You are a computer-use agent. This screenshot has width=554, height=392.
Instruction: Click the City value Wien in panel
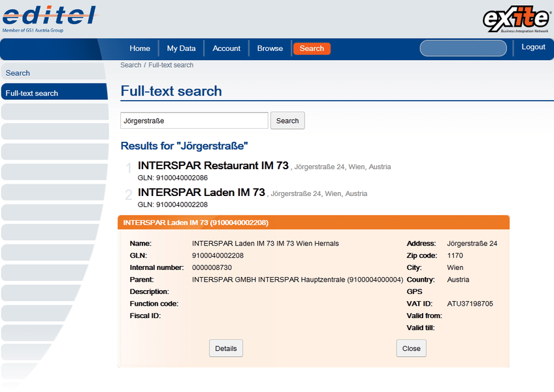[455, 268]
